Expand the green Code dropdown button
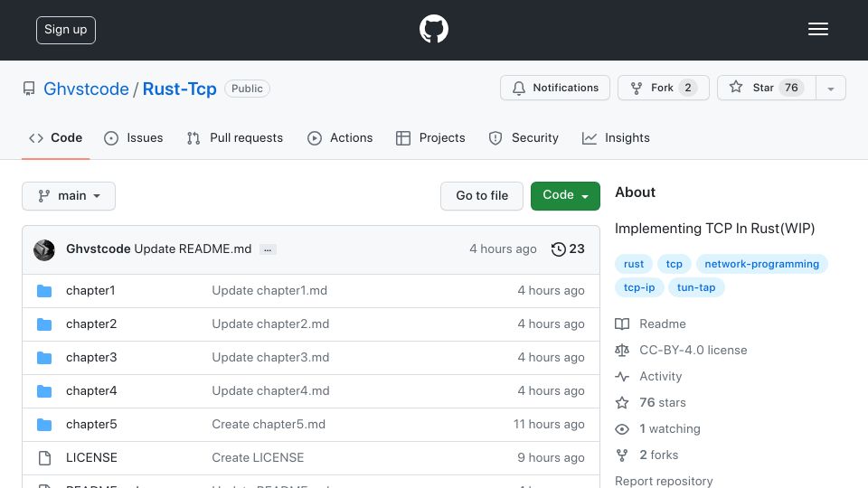 pos(565,196)
